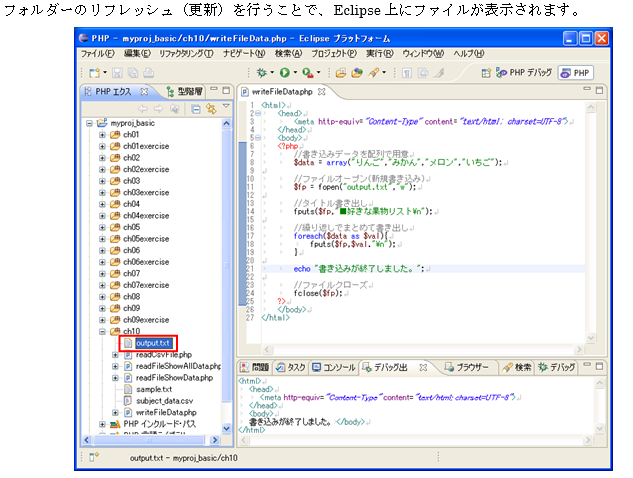Collapse the myproj_basic project node
This screenshot has height=478, width=633.
point(90,122)
